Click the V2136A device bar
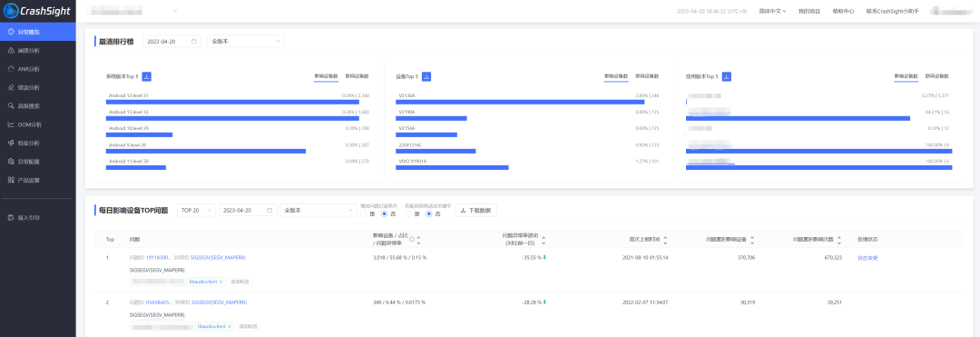The image size is (980, 337). [521, 102]
